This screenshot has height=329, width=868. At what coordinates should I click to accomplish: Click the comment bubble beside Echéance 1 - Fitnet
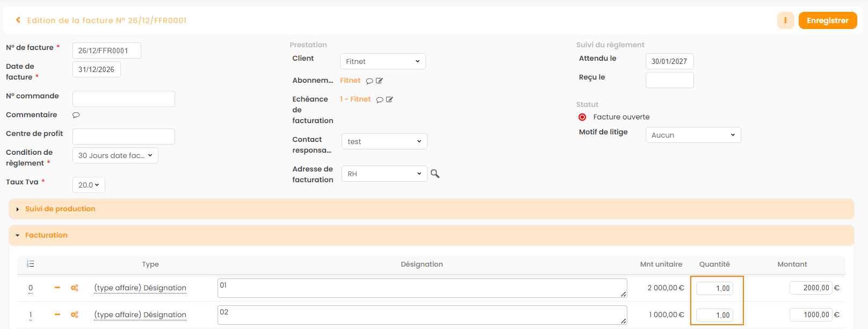pyautogui.click(x=380, y=99)
